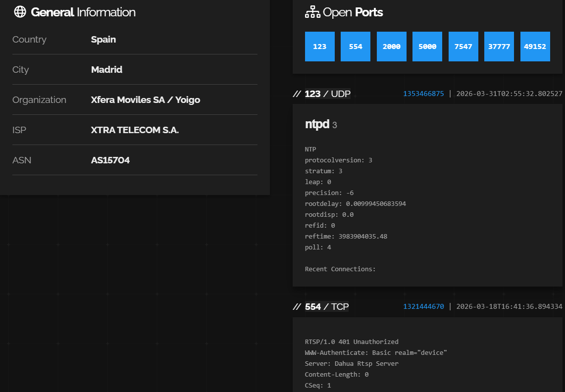Click the port 49152 tile

click(535, 47)
